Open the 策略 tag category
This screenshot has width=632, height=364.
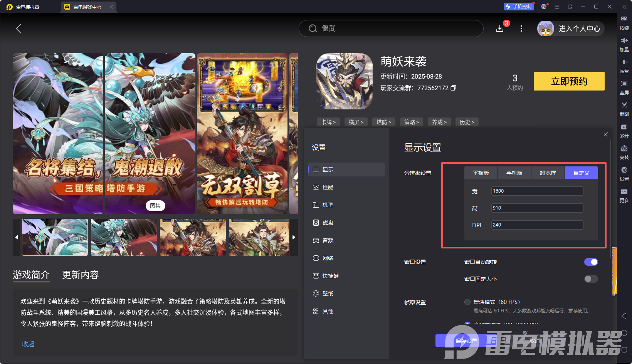point(412,122)
